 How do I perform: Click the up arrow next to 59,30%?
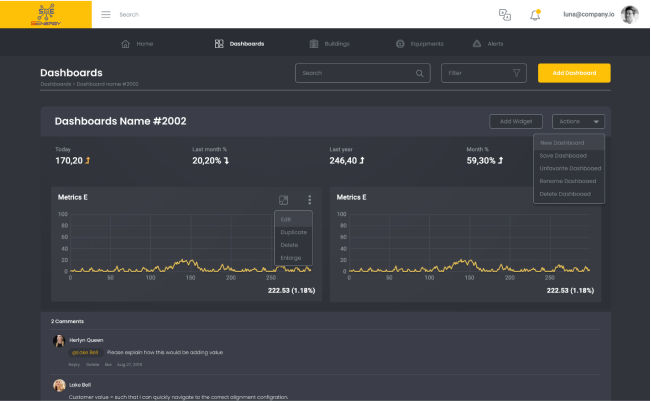500,160
